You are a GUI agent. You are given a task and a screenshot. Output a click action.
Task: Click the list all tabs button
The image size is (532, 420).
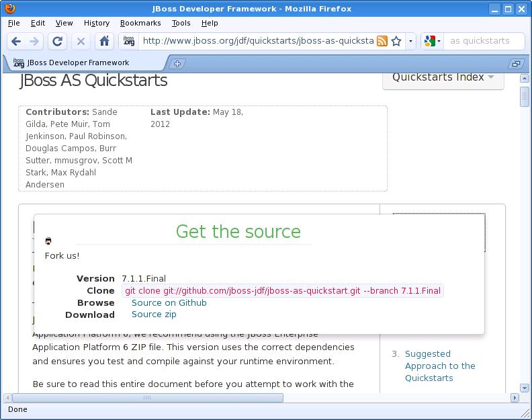[x=516, y=63]
